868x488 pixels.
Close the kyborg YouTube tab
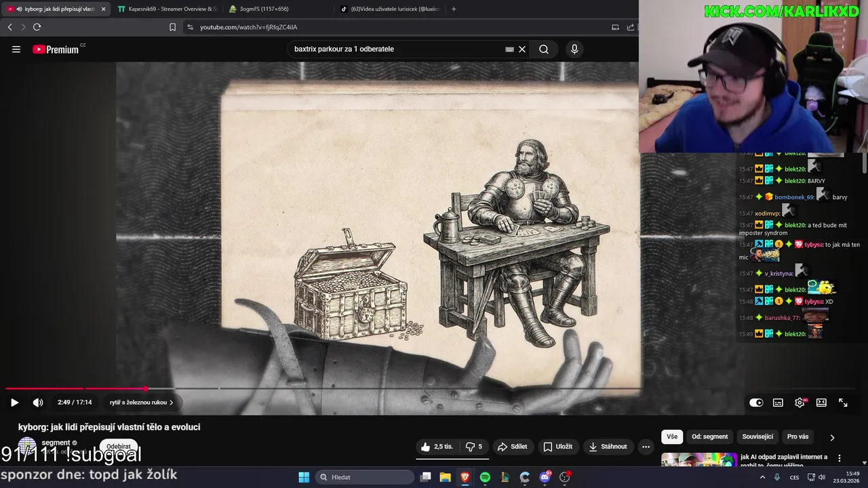tap(103, 9)
